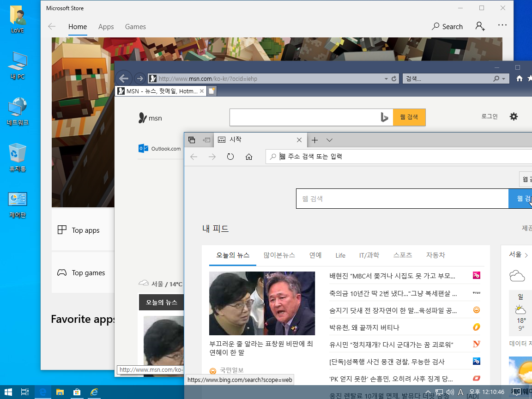The width and height of the screenshot is (532, 399).
Task: Open the 휴지통 recycle bin icon
Action: pos(17,157)
